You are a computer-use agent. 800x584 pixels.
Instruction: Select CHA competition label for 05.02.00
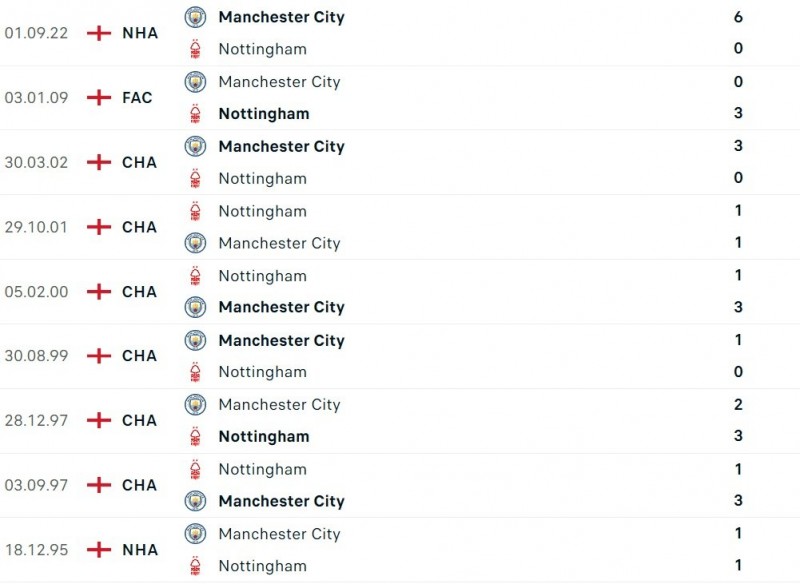click(140, 292)
